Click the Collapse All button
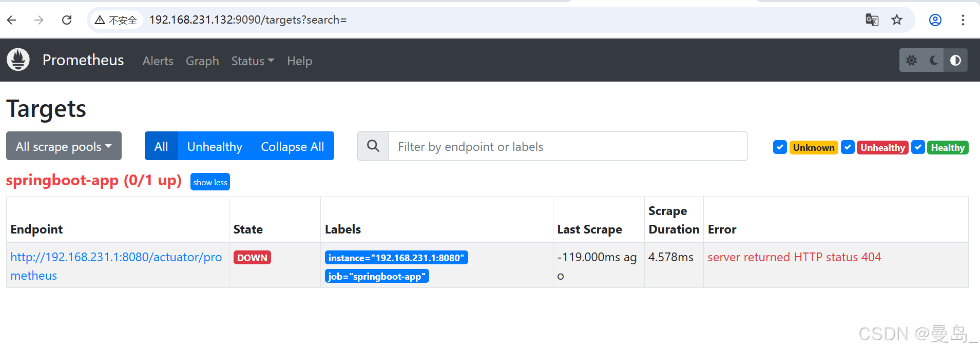Screen dimensions: 980x350 [x=293, y=146]
